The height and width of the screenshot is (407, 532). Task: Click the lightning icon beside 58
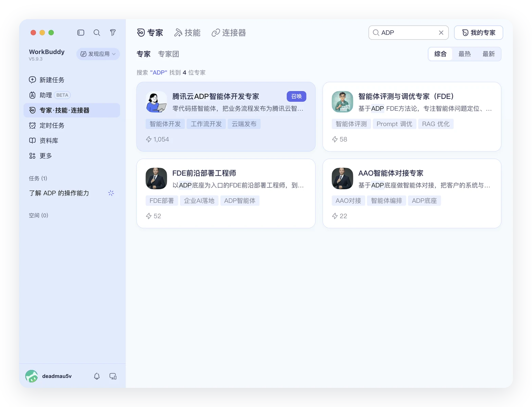pyautogui.click(x=335, y=139)
